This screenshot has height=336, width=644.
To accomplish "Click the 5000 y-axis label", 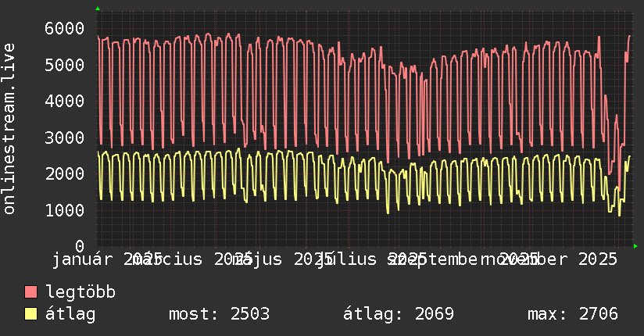I will (65, 65).
